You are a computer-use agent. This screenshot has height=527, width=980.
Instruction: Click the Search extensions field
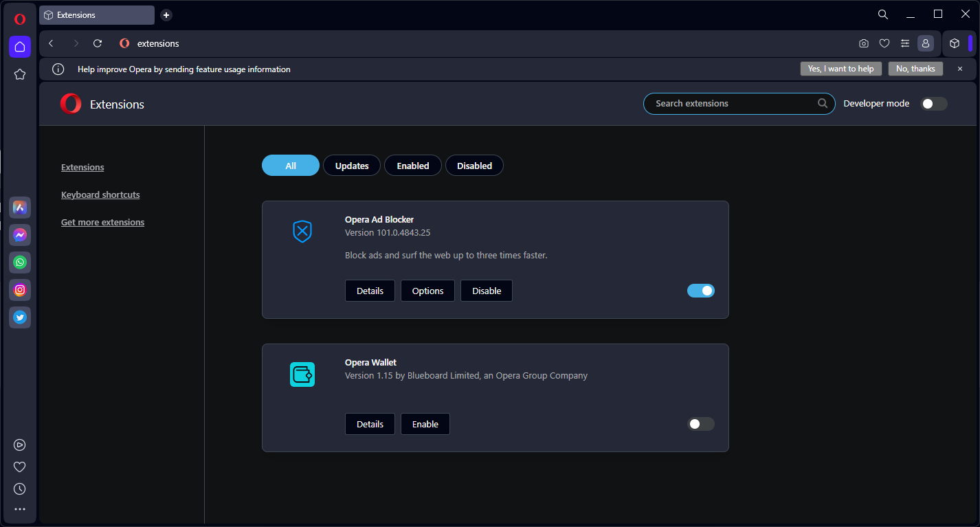point(732,104)
